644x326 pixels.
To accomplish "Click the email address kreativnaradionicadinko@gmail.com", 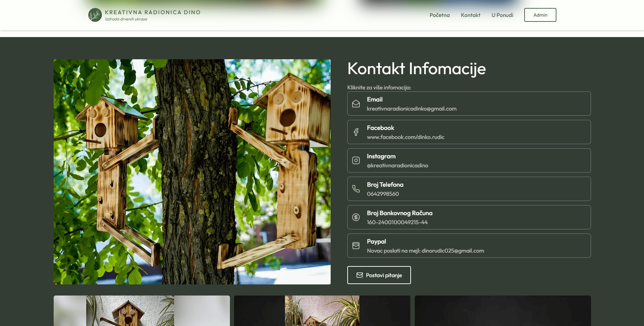I will (412, 109).
